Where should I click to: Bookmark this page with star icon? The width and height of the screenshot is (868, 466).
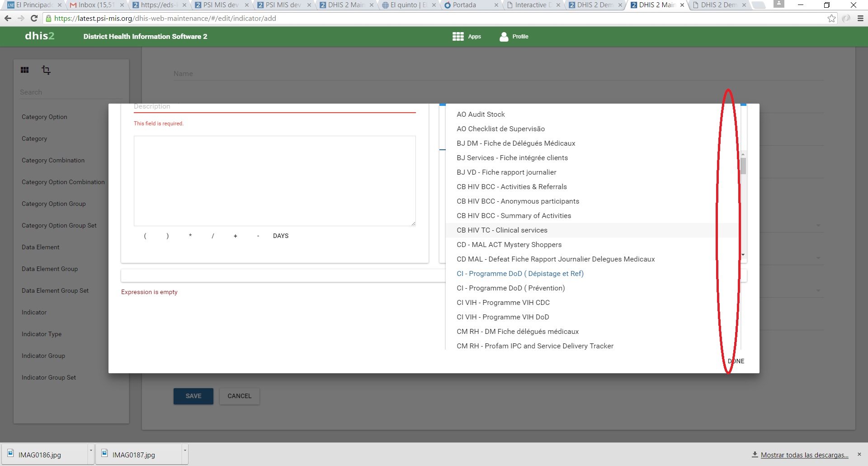[831, 19]
